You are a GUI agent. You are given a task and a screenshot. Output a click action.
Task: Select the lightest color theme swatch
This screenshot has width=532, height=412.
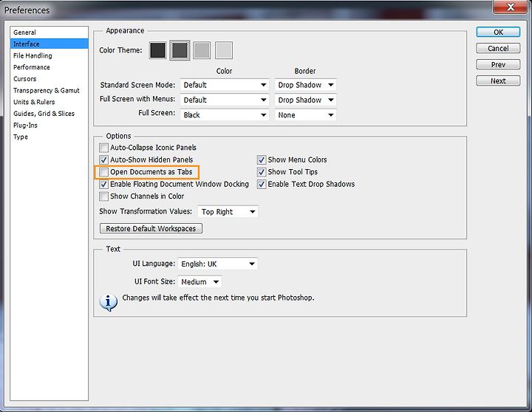tap(224, 50)
